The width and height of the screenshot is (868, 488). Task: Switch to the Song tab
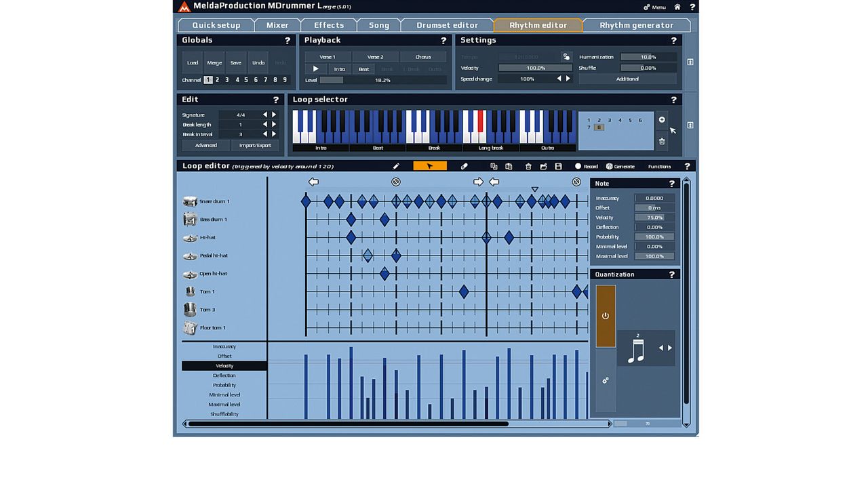point(379,25)
